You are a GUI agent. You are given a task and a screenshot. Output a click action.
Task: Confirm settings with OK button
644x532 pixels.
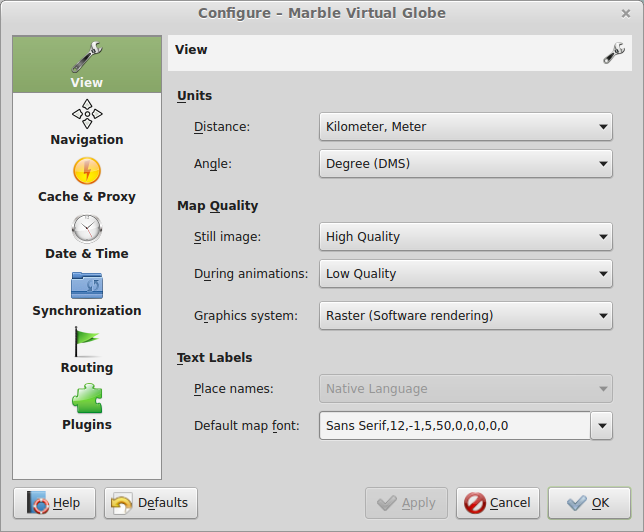(x=589, y=503)
